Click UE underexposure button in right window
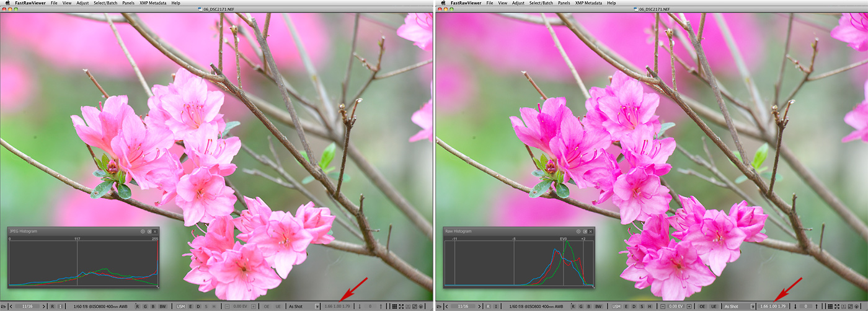 [x=713, y=306]
